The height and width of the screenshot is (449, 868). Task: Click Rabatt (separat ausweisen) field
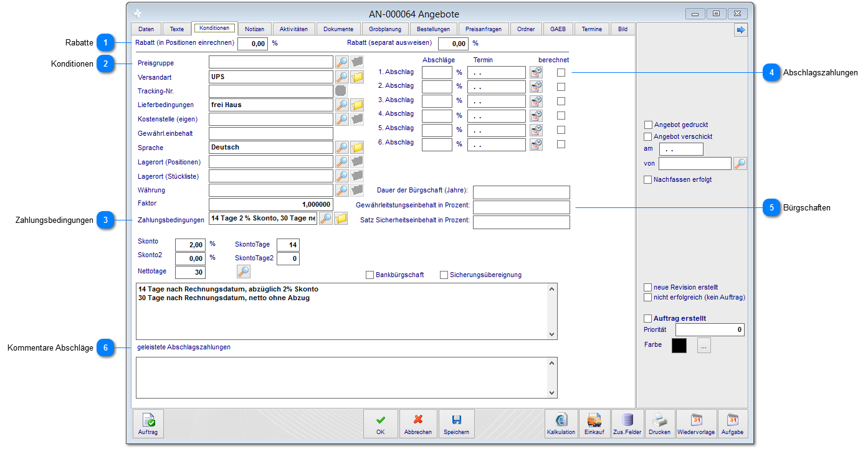(x=453, y=44)
